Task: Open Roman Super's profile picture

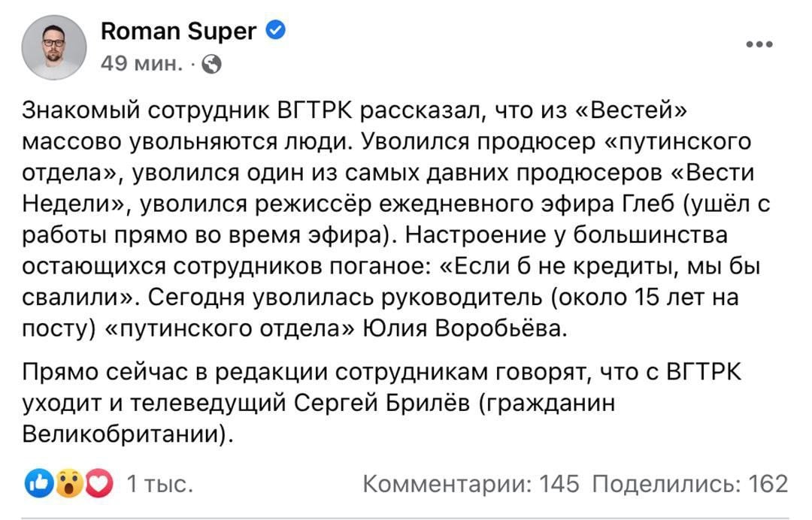Action: [53, 46]
